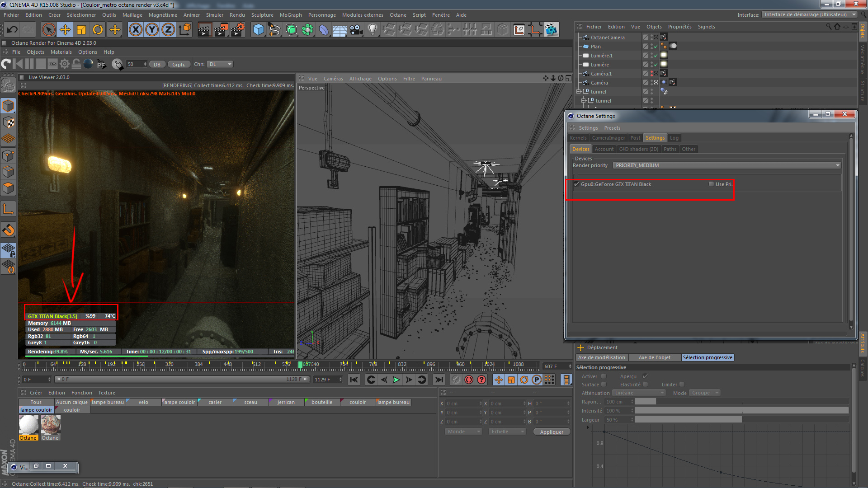Click Render View clapperboard icon

tap(204, 30)
